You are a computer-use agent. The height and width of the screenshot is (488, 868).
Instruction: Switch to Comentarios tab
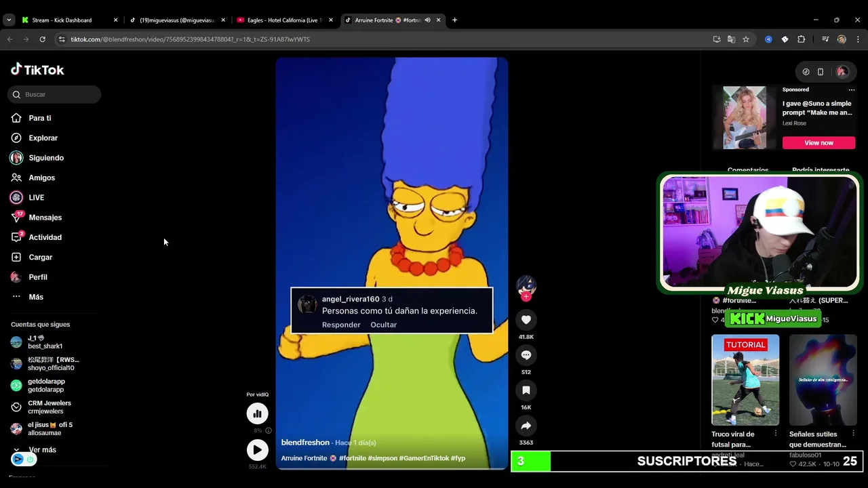[x=748, y=170]
